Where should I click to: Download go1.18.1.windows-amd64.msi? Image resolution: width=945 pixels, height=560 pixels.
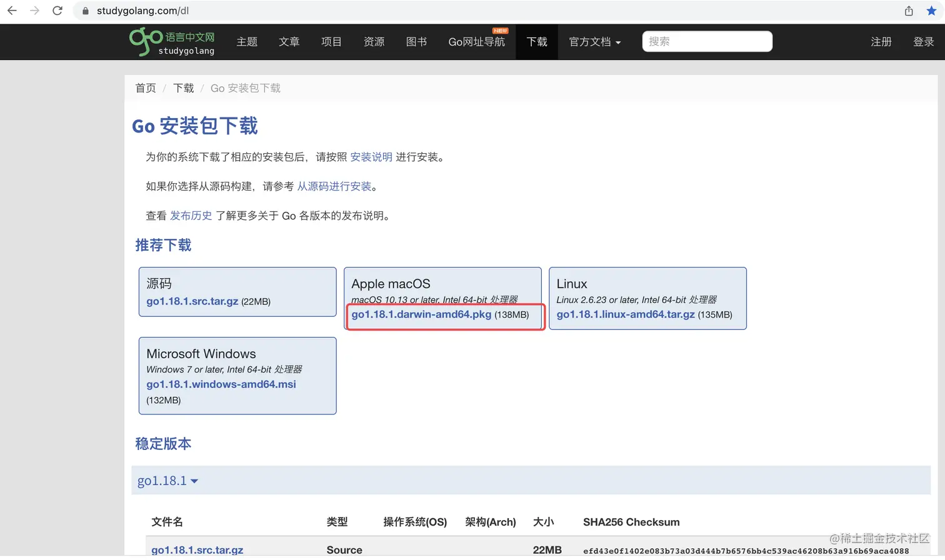pyautogui.click(x=221, y=384)
